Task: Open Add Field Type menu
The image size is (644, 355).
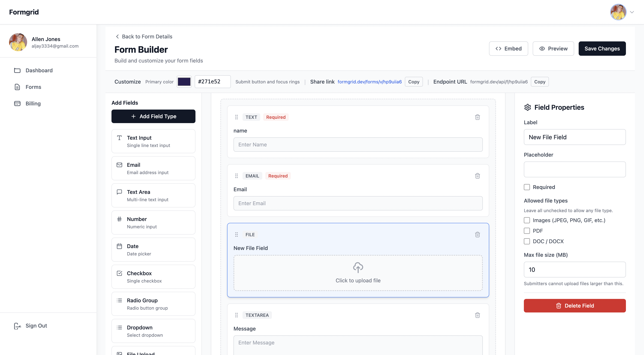Action: pos(153,116)
